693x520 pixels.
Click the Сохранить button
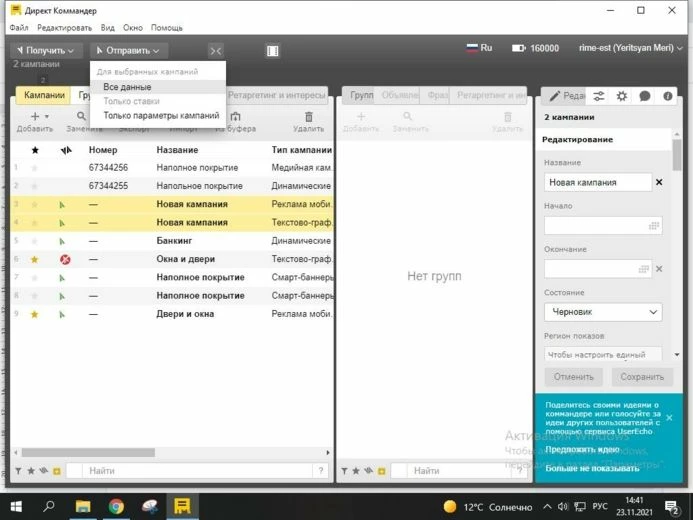coord(642,377)
